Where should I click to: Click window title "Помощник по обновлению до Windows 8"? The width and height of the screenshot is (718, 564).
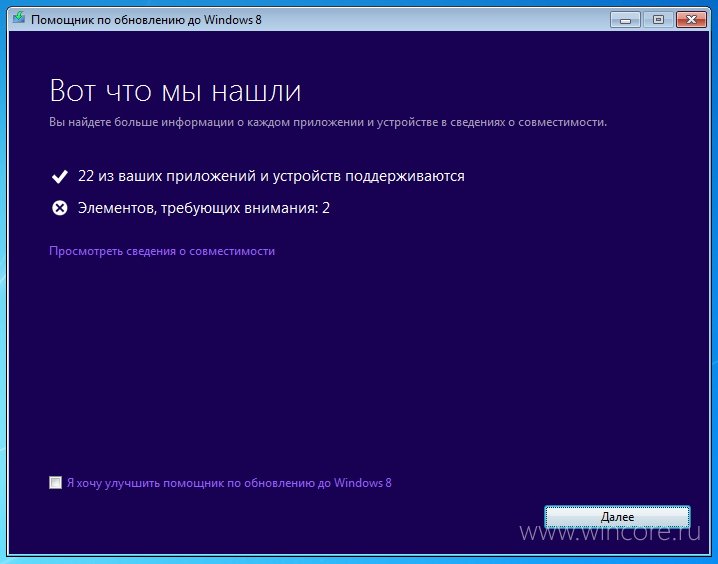pyautogui.click(x=146, y=20)
